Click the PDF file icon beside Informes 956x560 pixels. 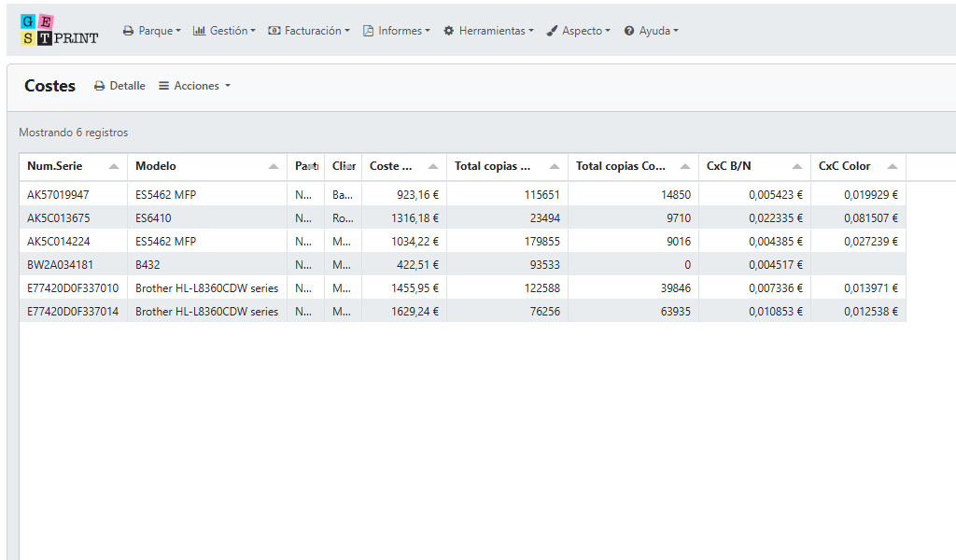tap(368, 31)
